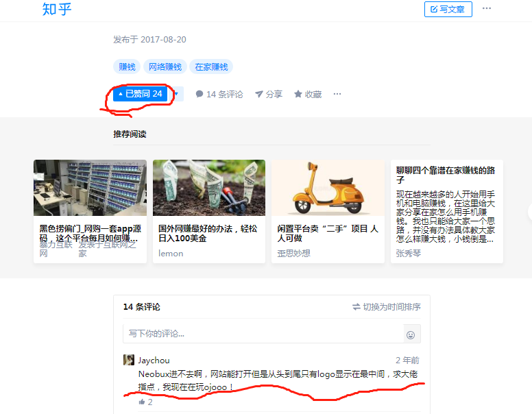Open article 国外网赚最好的办法，轻松日入100美金

[208, 233]
